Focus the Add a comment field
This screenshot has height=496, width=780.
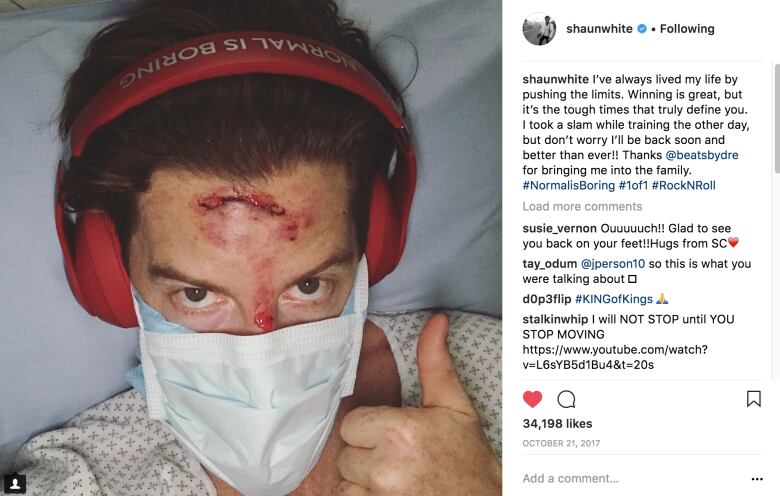[x=632, y=479]
